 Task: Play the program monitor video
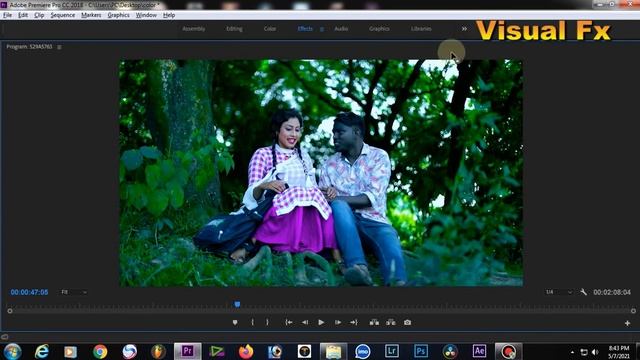click(x=321, y=322)
